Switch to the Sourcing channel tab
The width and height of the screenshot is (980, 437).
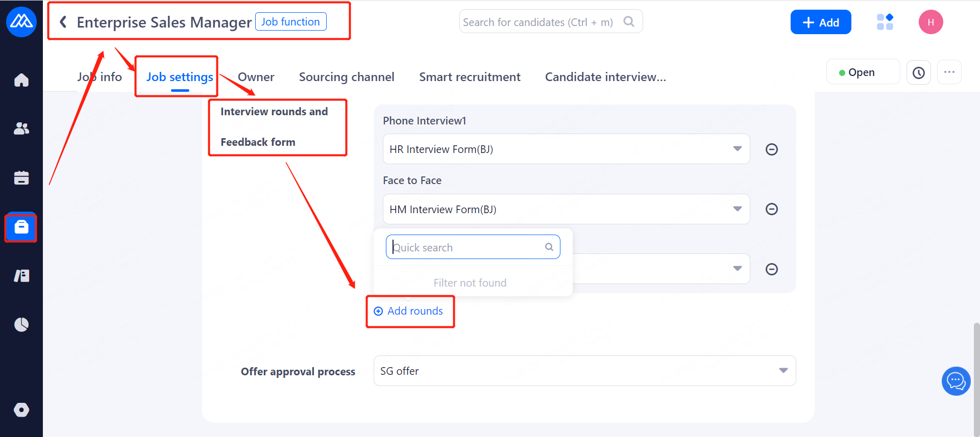[x=347, y=77]
